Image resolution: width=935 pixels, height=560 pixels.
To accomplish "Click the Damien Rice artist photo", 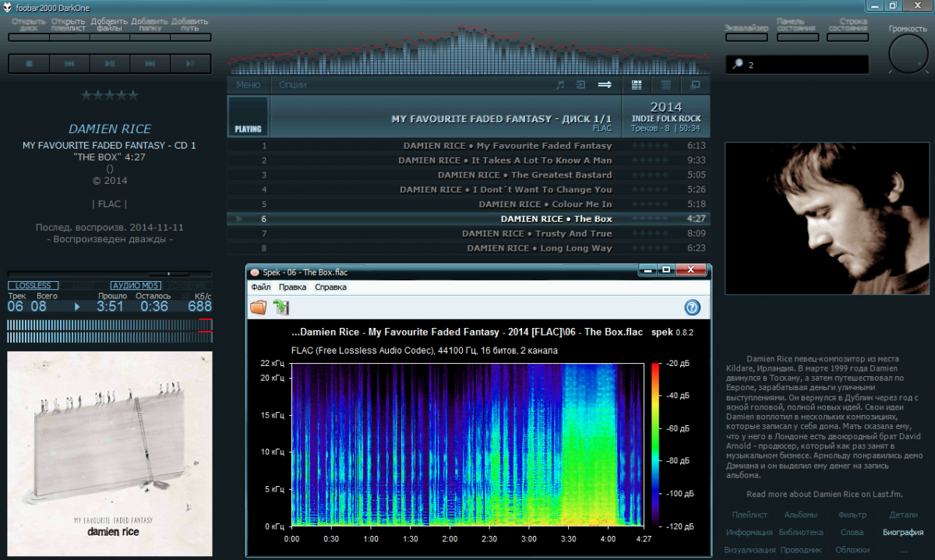I will 826,218.
